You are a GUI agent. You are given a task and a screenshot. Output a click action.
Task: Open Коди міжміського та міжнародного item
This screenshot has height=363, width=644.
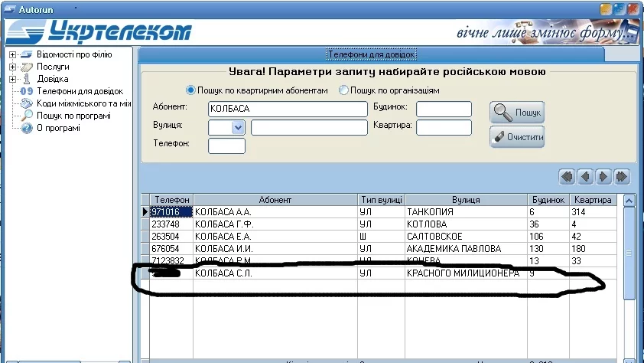[84, 103]
